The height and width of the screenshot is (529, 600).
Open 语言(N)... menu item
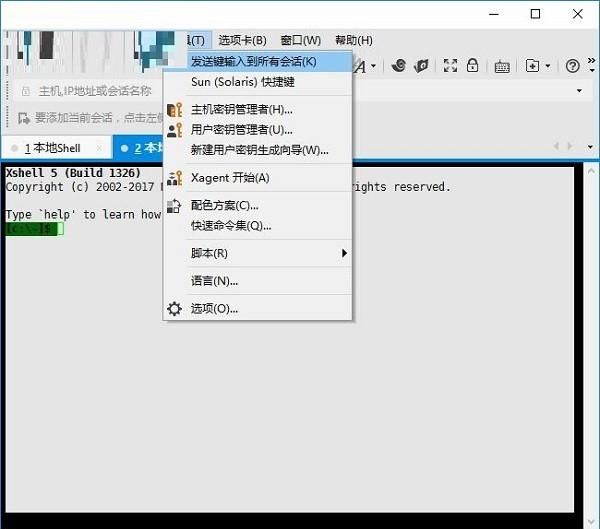click(x=258, y=281)
